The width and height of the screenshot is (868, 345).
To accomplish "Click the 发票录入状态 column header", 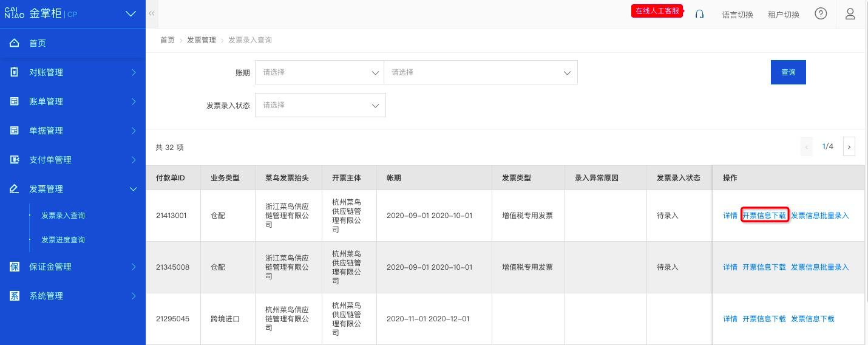I will click(x=679, y=178).
